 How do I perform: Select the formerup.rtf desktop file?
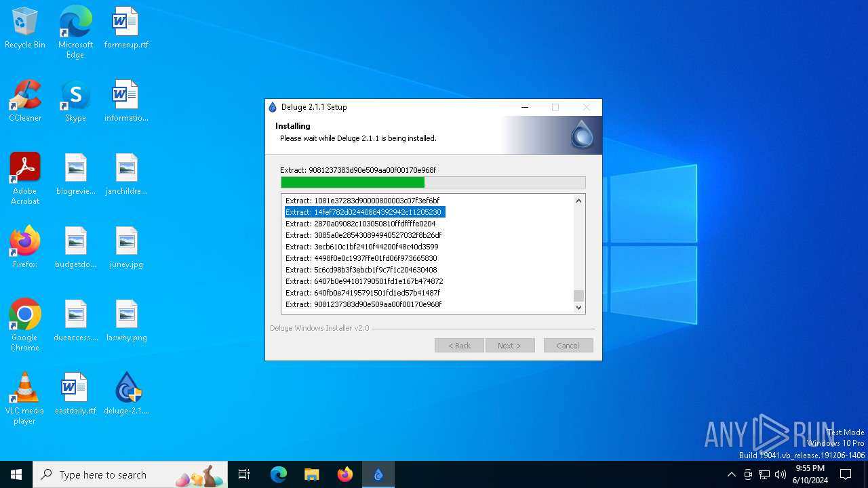pos(126,28)
